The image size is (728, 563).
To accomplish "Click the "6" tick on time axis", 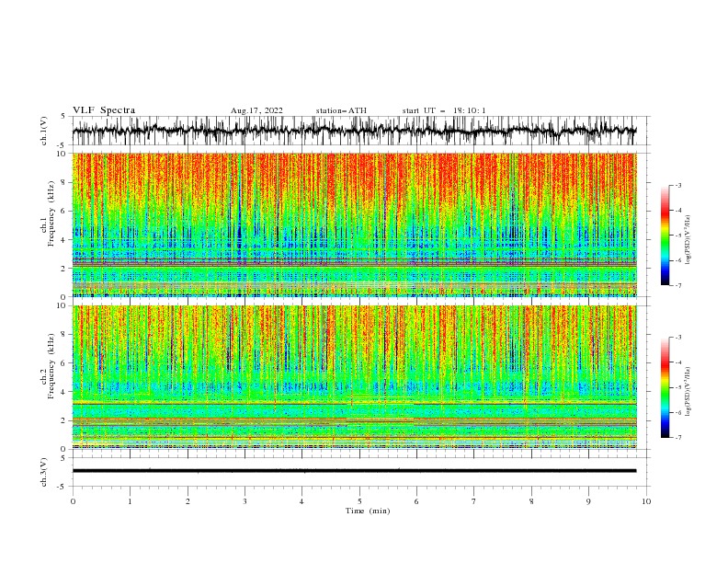I will tap(416, 501).
